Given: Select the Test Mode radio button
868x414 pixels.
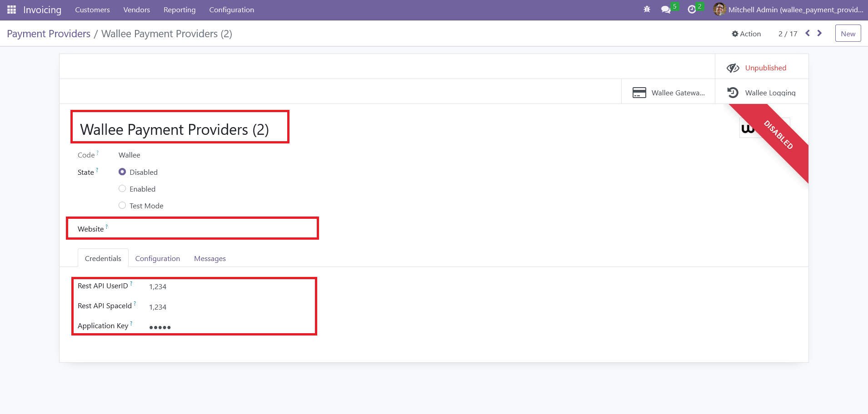Looking at the screenshot, I should pyautogui.click(x=122, y=206).
